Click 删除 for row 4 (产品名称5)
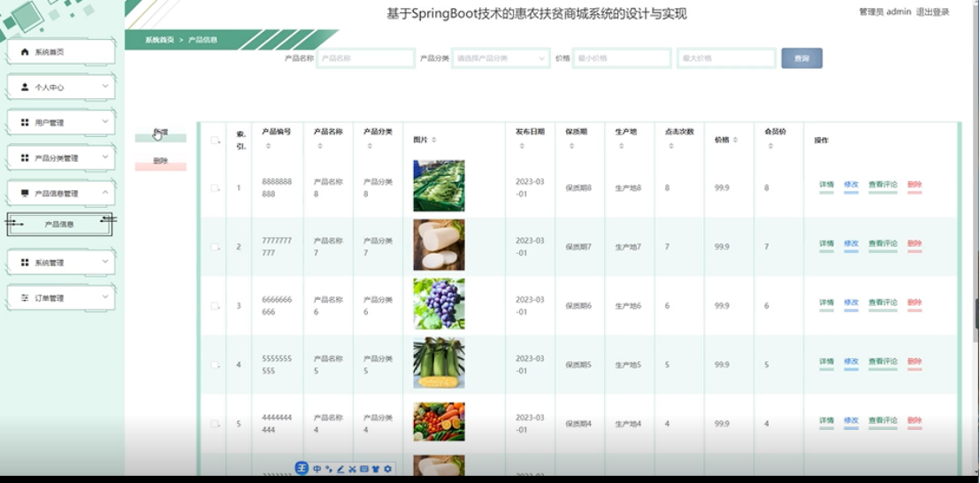This screenshot has height=483, width=980. tap(915, 361)
